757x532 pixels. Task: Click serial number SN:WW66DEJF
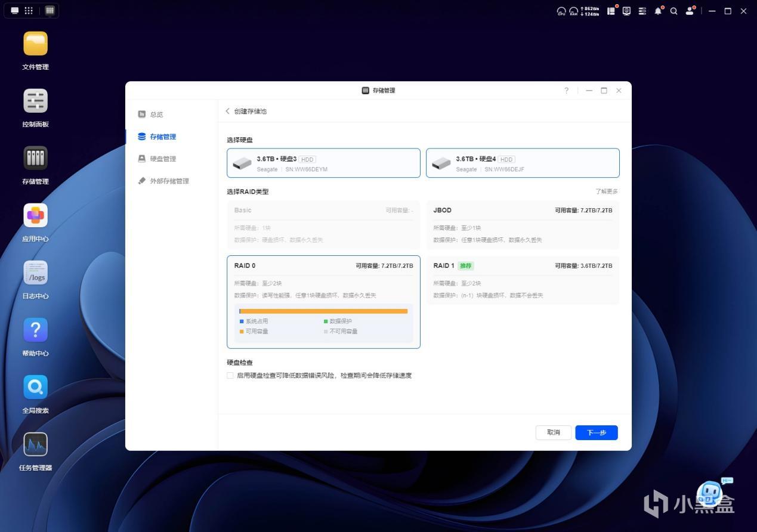505,169
